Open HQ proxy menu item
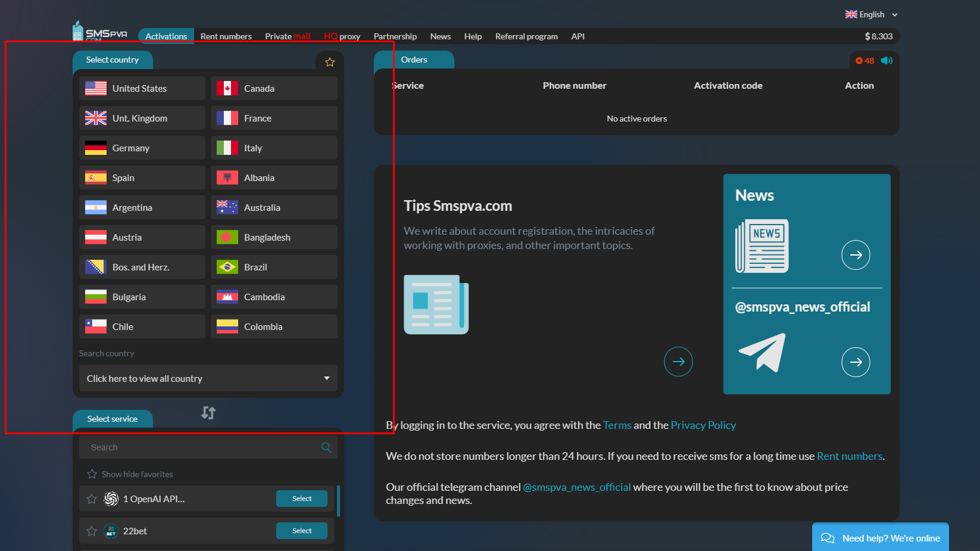Image resolution: width=980 pixels, height=551 pixels. 342,36
